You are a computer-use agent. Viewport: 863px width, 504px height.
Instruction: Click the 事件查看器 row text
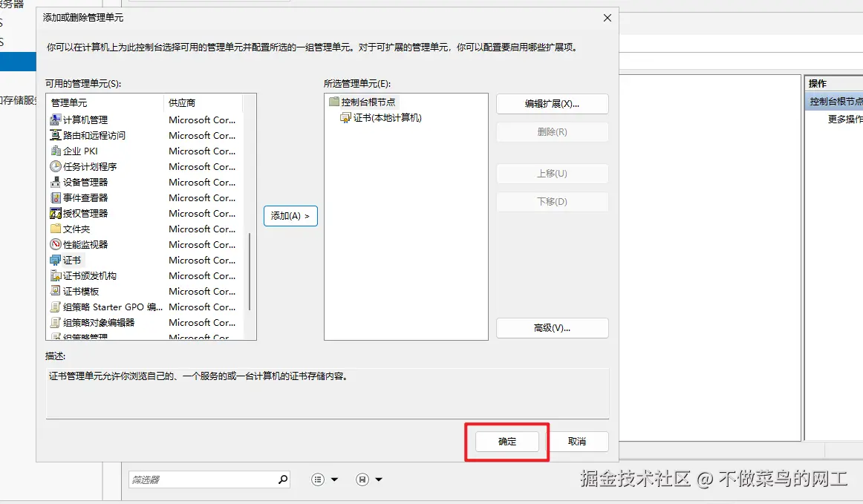click(85, 197)
